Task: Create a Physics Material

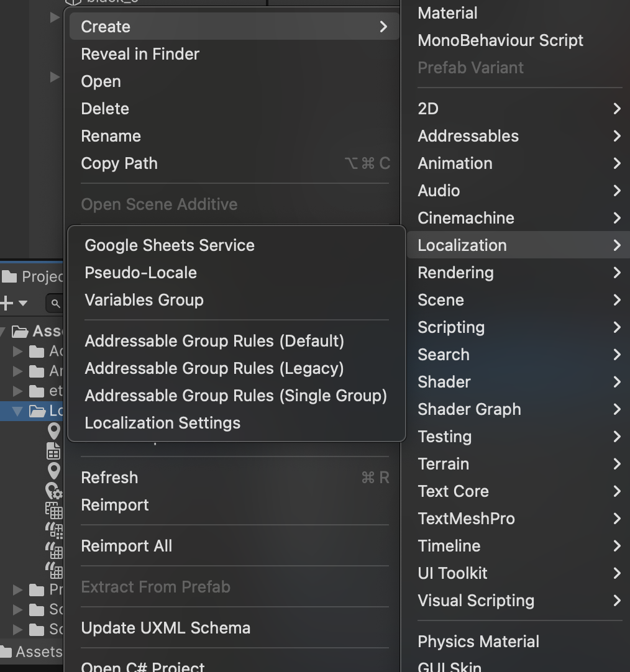Action: click(478, 642)
